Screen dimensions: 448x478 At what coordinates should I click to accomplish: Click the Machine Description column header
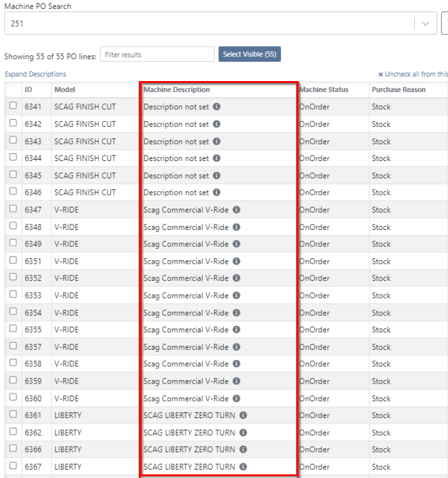(177, 90)
